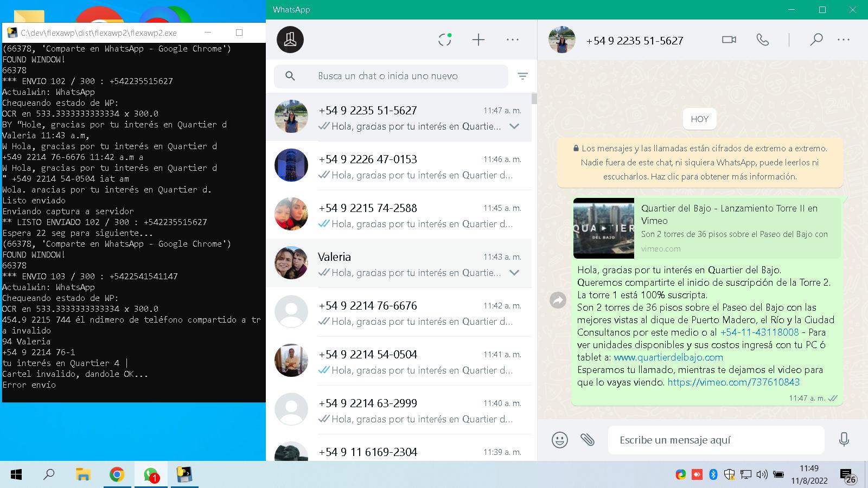Focus the Busca un chat search field
This screenshot has width=868, height=488.
tap(391, 76)
